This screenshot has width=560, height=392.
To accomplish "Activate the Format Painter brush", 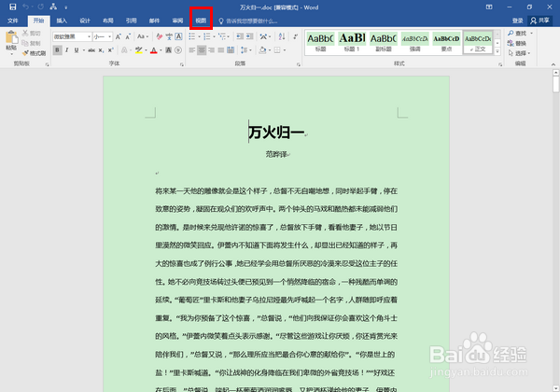I will click(x=25, y=53).
